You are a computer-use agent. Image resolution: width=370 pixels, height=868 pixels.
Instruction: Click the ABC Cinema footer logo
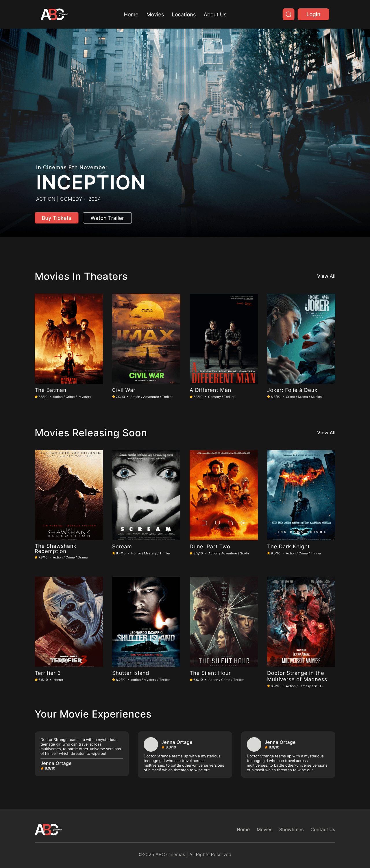(48, 829)
